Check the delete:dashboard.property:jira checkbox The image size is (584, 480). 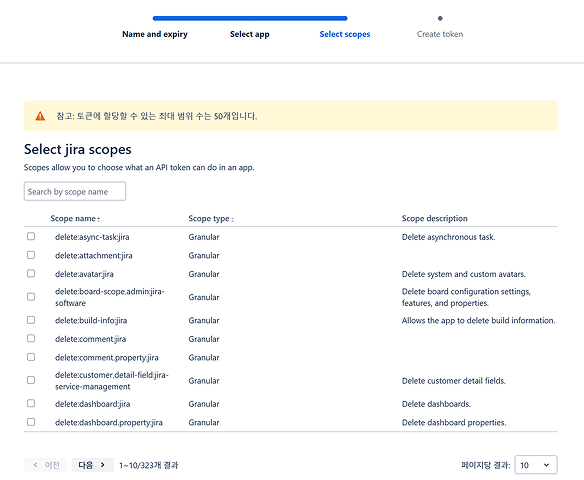click(x=31, y=422)
